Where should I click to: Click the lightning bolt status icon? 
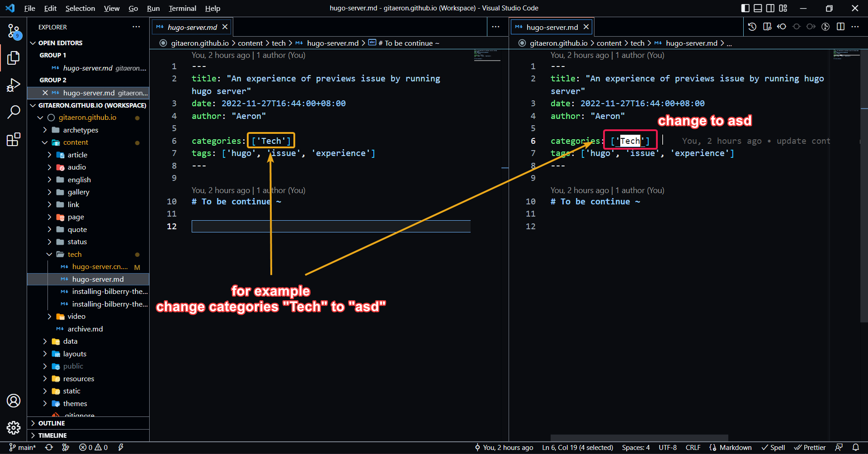click(x=121, y=447)
